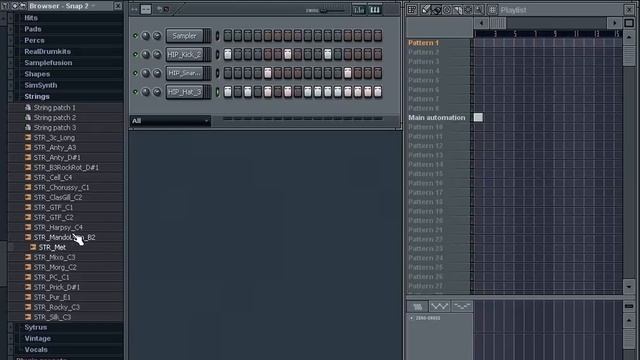640x360 pixels.
Task: Select Pattern 2 in Playlist list
Action: (423, 52)
